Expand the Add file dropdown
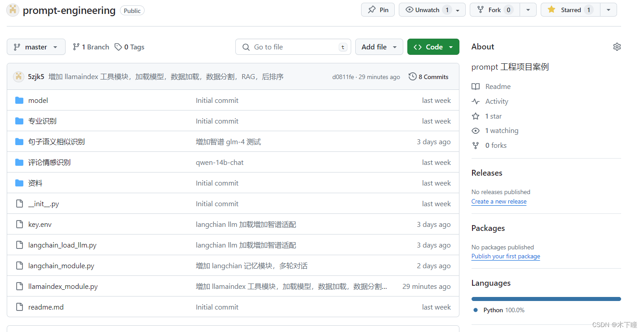This screenshot has width=644, height=332. pyautogui.click(x=379, y=47)
